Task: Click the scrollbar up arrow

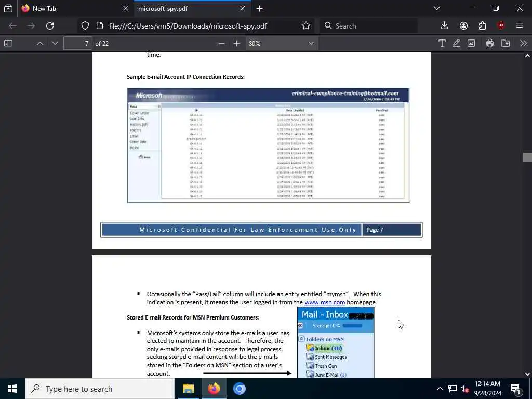Action: (527, 56)
